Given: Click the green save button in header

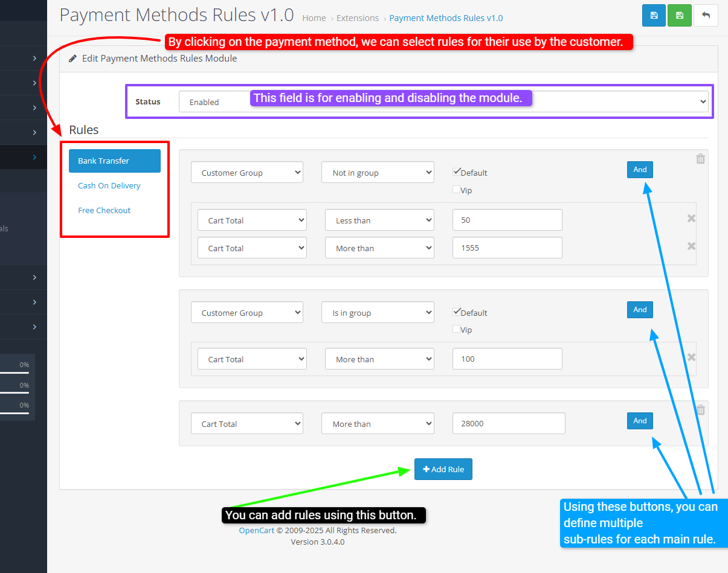Looking at the screenshot, I should (x=680, y=16).
